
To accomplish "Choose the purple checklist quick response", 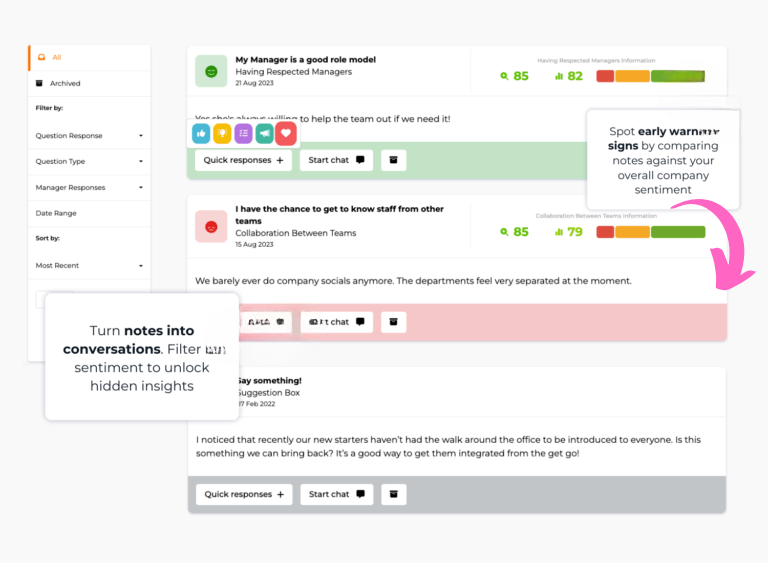I will (x=244, y=133).
